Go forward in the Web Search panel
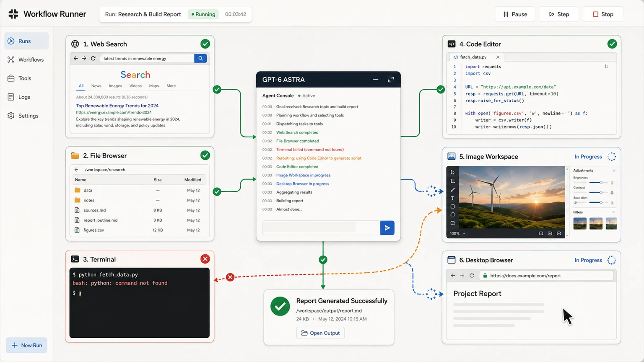The image size is (644, 362). point(84,59)
